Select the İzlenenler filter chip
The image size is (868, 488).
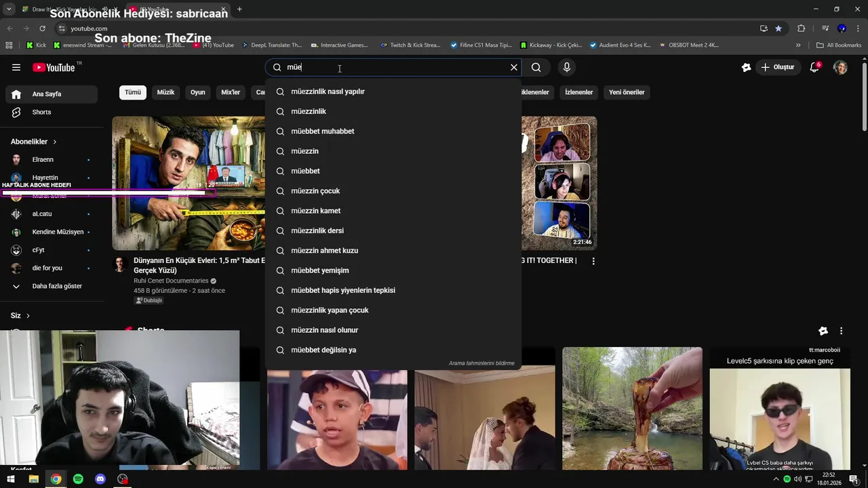click(x=579, y=92)
